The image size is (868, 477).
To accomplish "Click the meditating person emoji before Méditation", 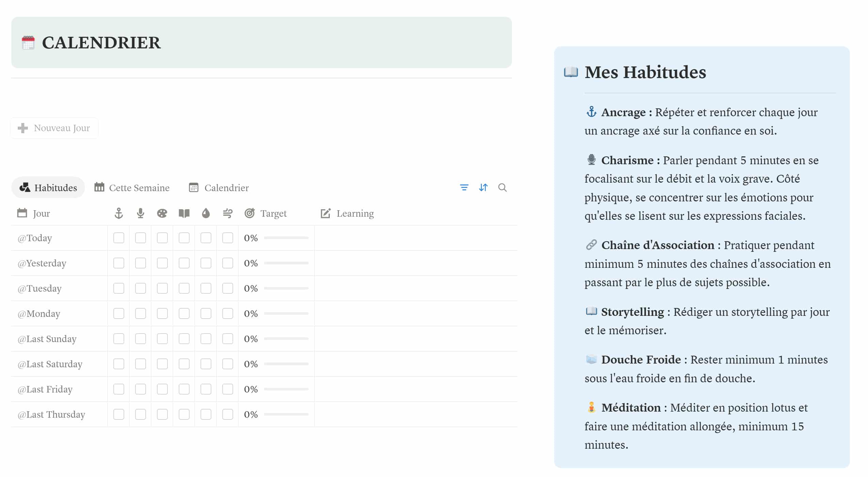I will 591,407.
